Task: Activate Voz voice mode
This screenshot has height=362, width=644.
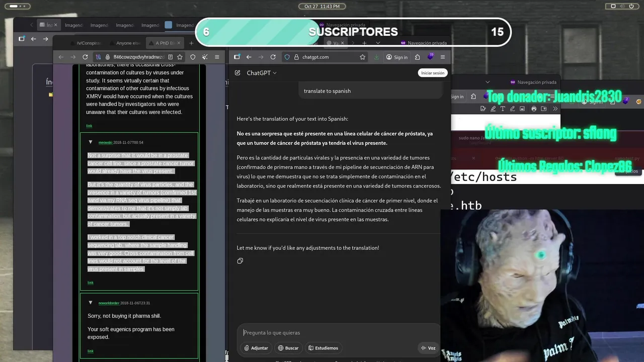Action: pos(428,348)
